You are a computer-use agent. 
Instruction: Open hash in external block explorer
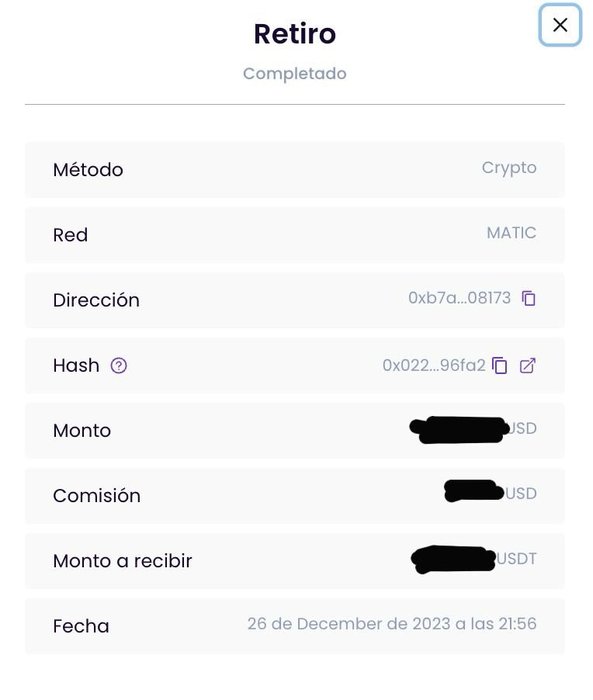click(x=528, y=366)
